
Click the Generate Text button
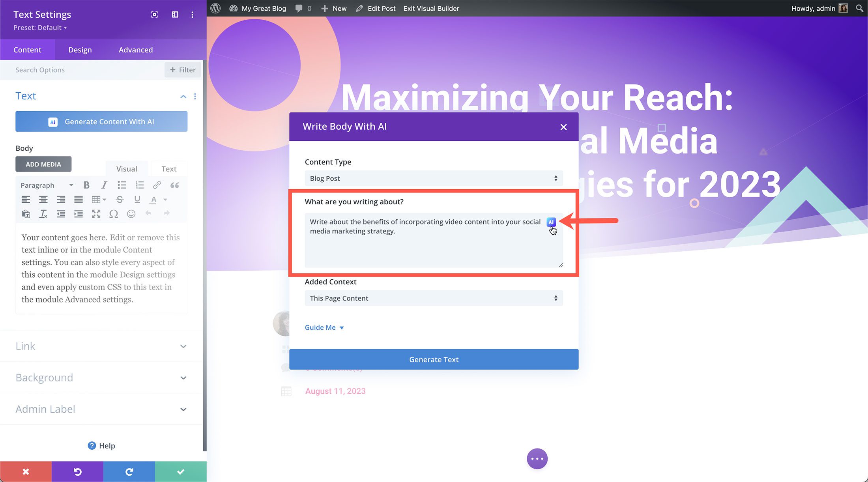pos(434,359)
